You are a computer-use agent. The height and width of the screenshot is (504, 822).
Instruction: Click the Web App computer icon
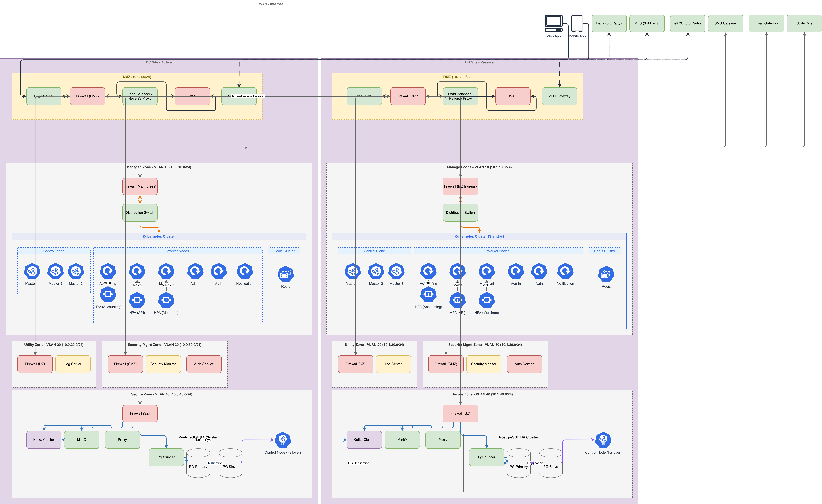553,23
